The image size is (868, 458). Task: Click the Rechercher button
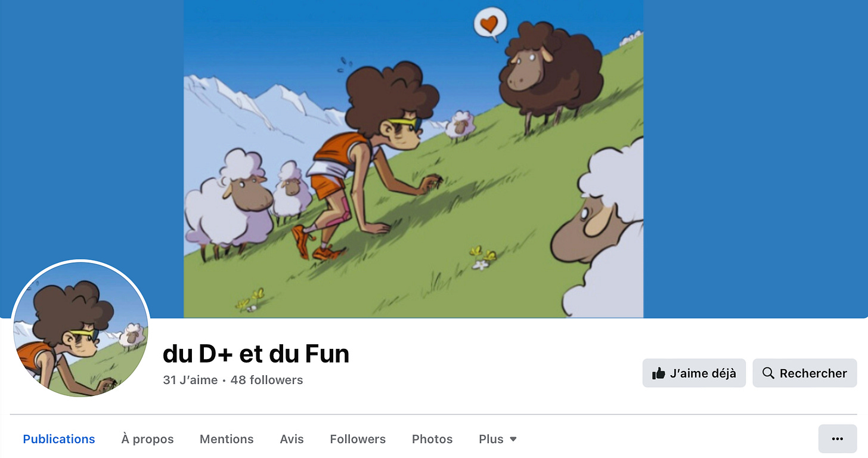805,373
